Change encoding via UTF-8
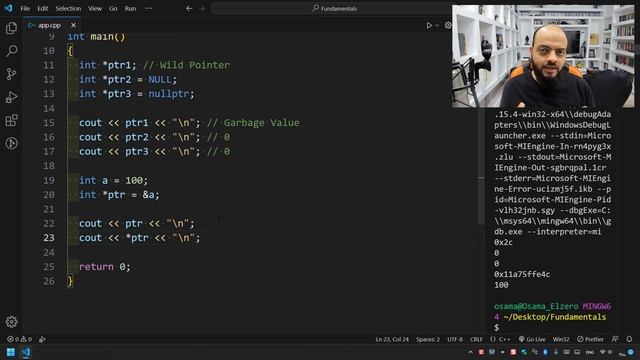Screen dimensions: 640x360 pyautogui.click(x=455, y=339)
